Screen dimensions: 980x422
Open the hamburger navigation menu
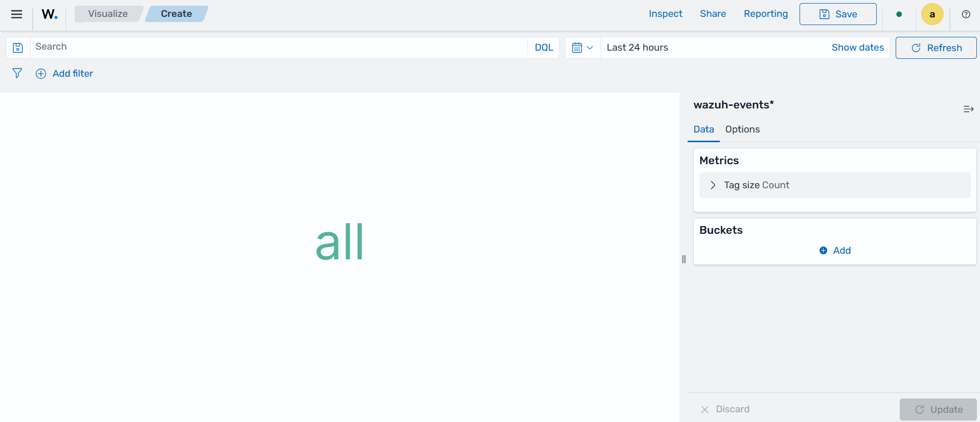pos(16,14)
